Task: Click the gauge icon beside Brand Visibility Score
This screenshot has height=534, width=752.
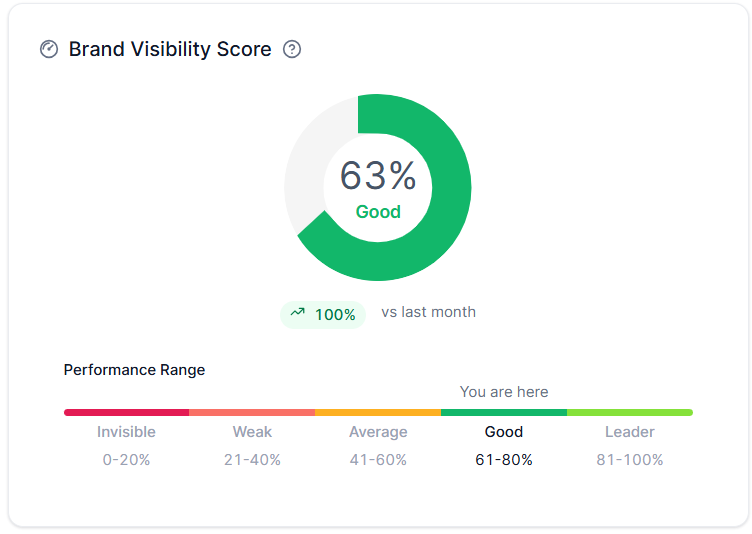Action: (49, 49)
